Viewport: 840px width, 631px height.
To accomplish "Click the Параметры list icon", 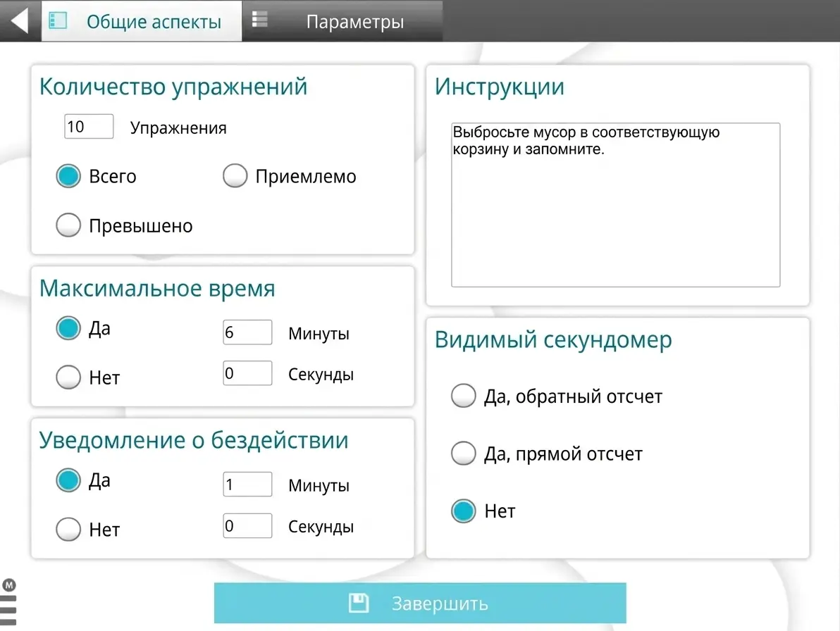I will [x=260, y=19].
